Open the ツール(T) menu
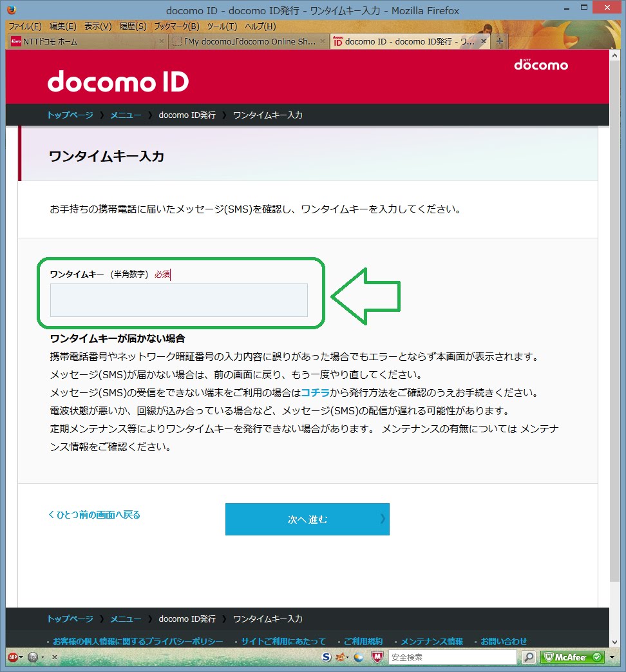626x672 pixels. pos(222,26)
